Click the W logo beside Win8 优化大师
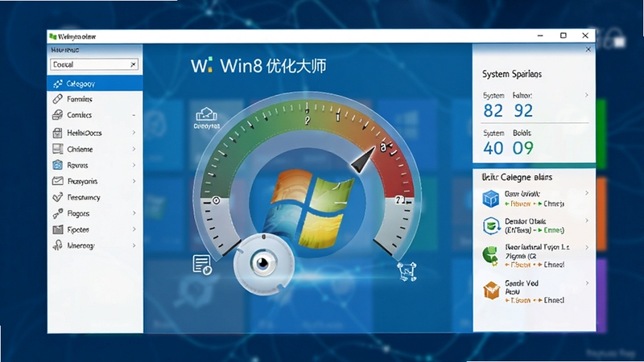This screenshot has height=362, width=644. [x=202, y=65]
